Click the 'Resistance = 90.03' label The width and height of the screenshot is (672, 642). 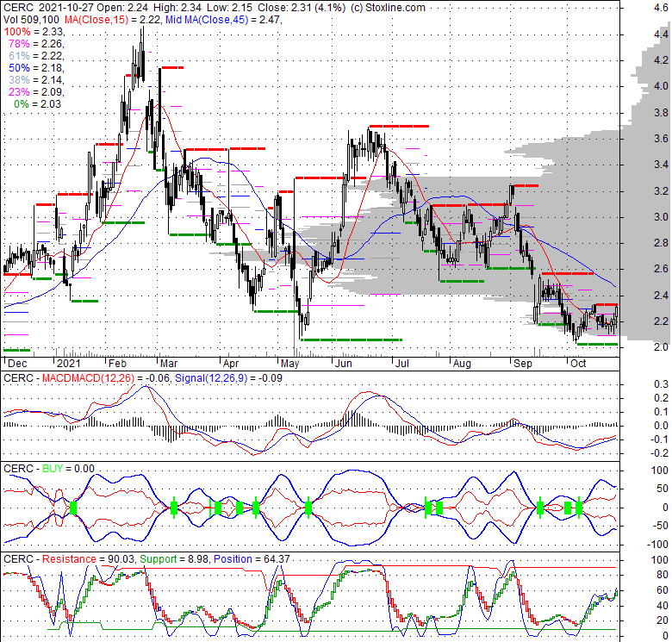(89, 559)
